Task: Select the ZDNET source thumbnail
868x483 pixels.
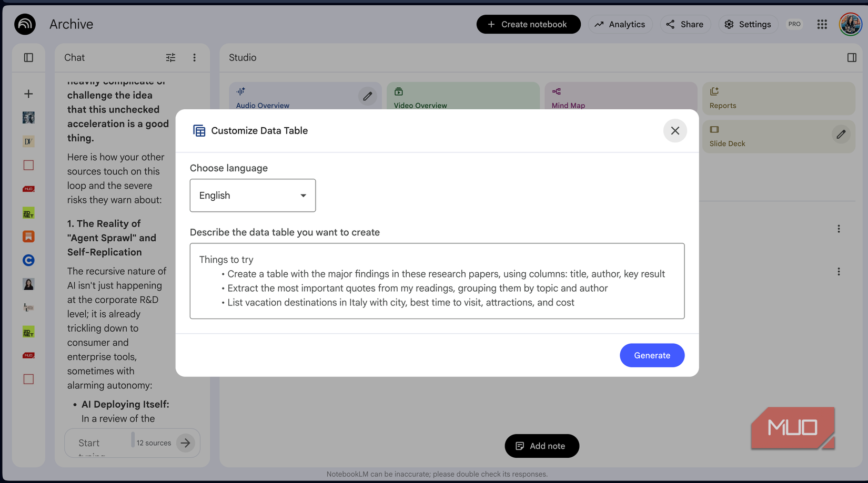Action: (x=28, y=213)
